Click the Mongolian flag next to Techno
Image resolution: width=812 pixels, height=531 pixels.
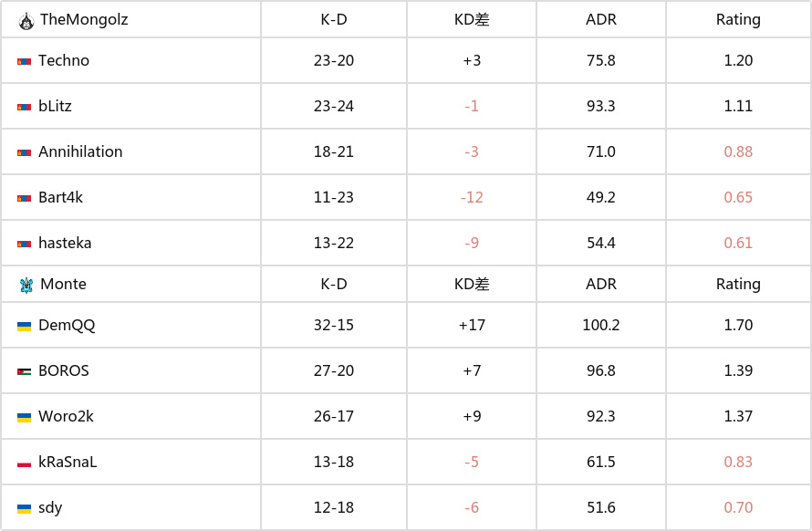point(24,61)
